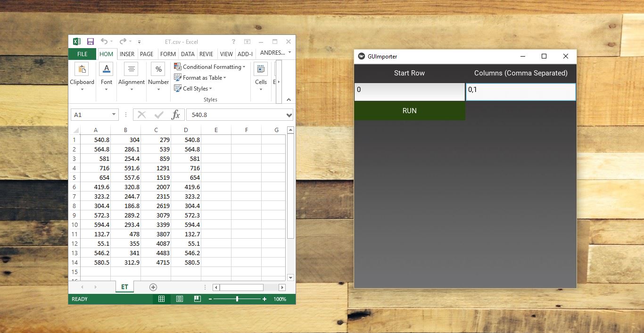Open the FILE tab in Excel
This screenshot has height=333, width=644.
click(82, 54)
